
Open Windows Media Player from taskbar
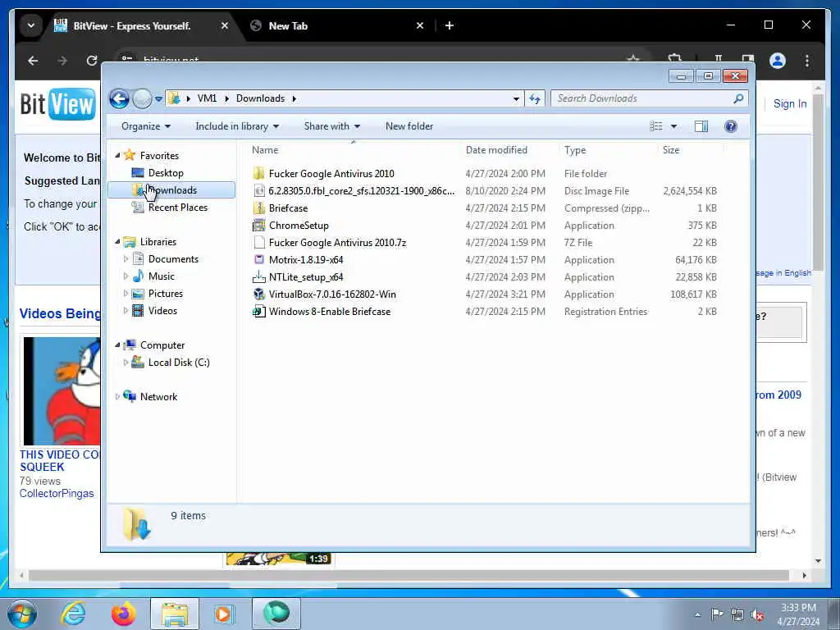(x=223, y=614)
